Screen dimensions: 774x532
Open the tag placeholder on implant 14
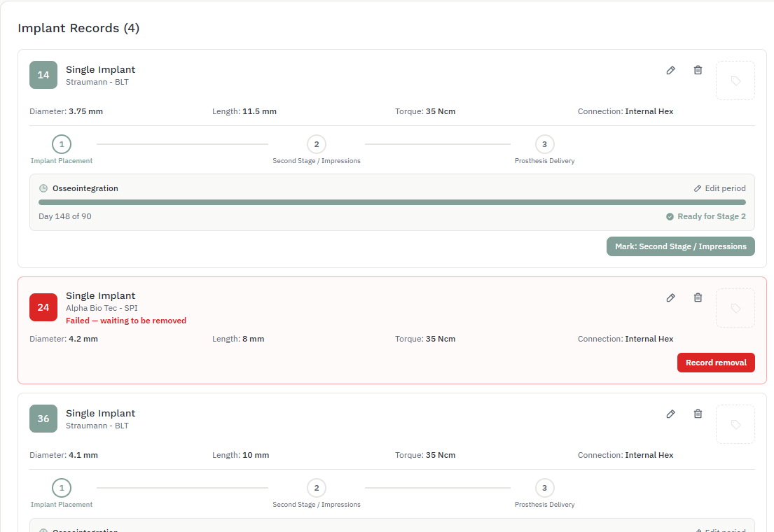tap(735, 80)
